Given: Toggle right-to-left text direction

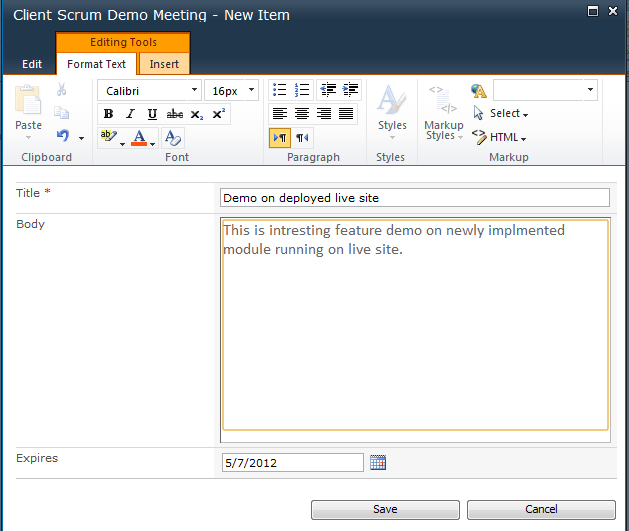Looking at the screenshot, I should pyautogui.click(x=302, y=138).
